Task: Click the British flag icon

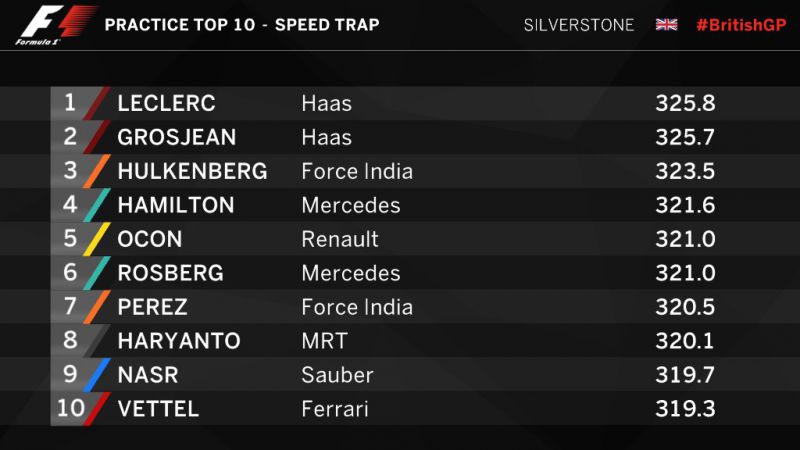Action: (x=666, y=24)
